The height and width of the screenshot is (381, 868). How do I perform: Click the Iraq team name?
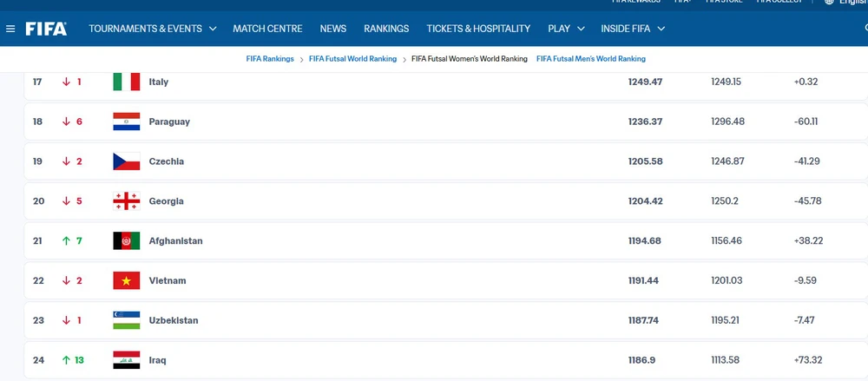157,360
